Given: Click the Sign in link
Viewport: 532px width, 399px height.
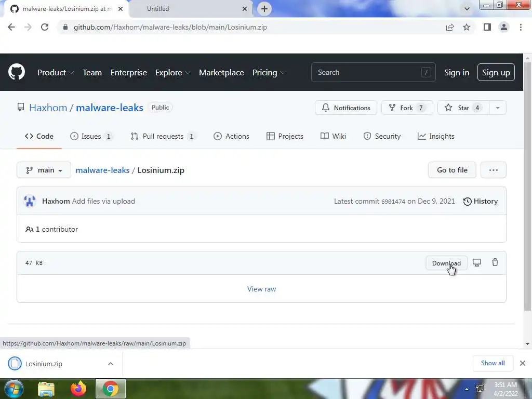Looking at the screenshot, I should pyautogui.click(x=457, y=73).
